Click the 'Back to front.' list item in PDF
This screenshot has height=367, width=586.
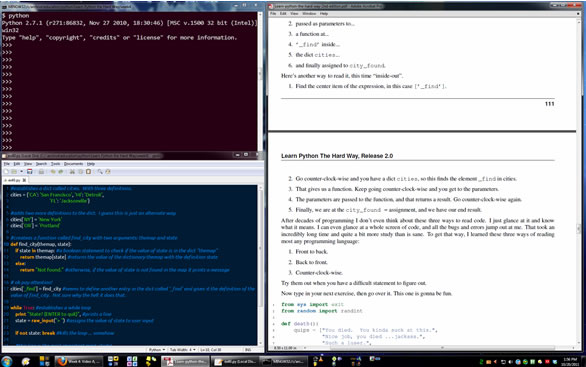[311, 262]
